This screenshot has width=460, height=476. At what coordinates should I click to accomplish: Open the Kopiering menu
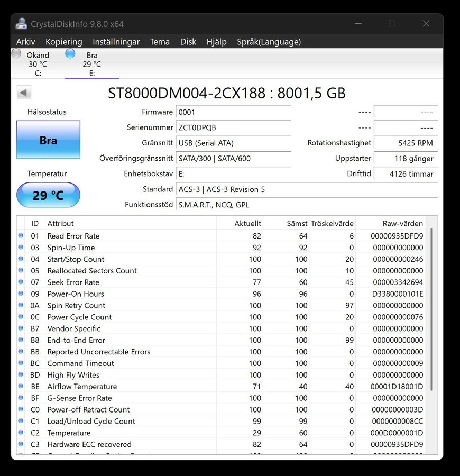(x=64, y=42)
